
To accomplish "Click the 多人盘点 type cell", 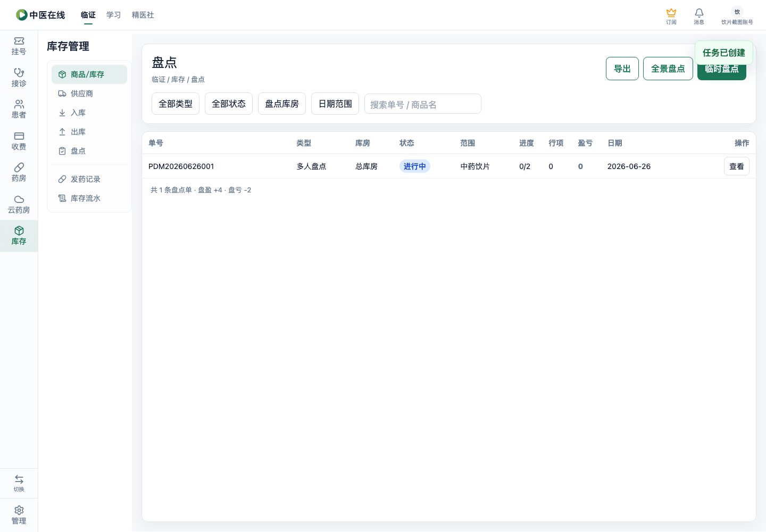I will tap(312, 166).
